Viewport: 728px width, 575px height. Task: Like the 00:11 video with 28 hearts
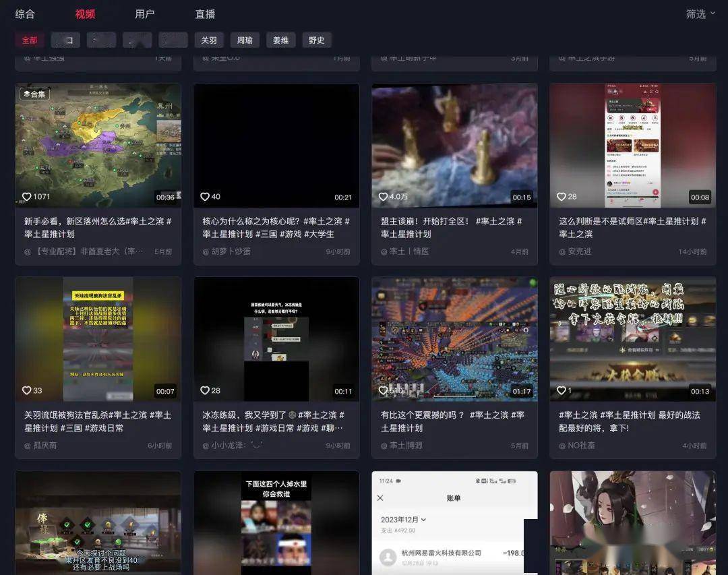pyautogui.click(x=205, y=390)
